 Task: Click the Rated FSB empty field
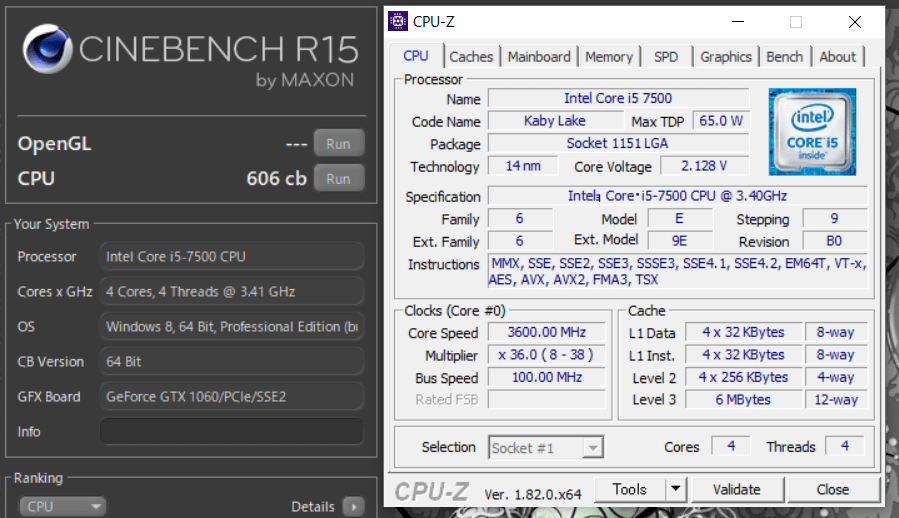[546, 399]
